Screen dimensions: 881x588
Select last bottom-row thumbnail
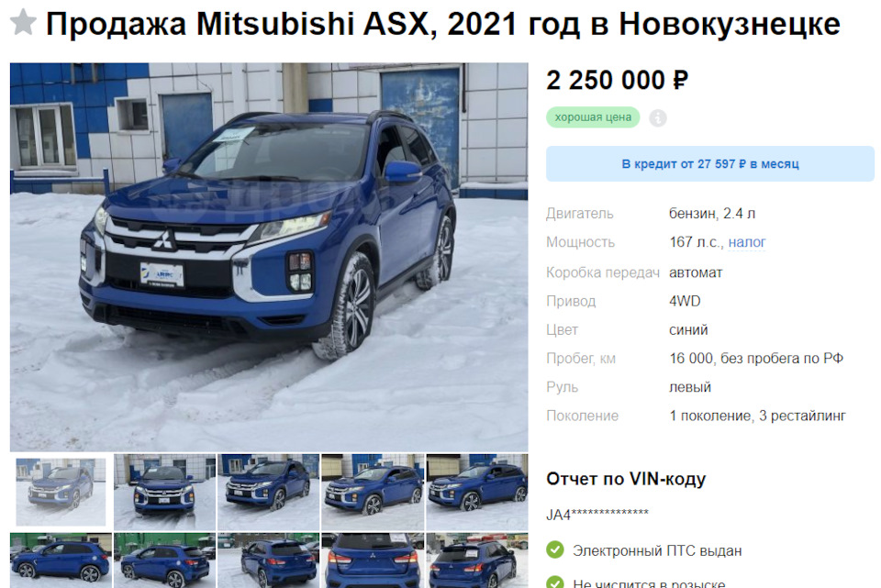click(477, 560)
